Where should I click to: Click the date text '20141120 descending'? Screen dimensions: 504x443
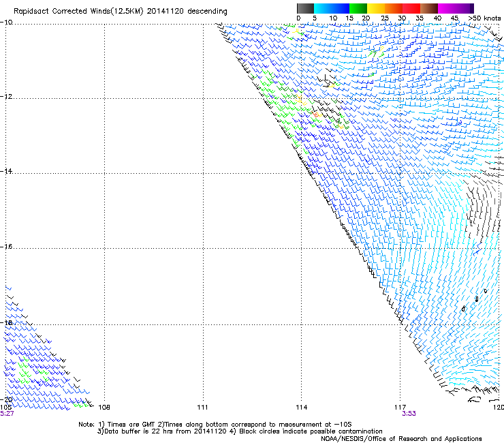coord(187,12)
